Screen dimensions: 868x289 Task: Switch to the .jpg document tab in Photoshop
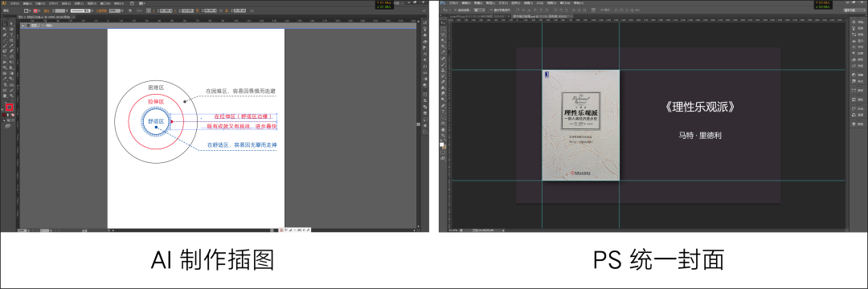pos(479,17)
